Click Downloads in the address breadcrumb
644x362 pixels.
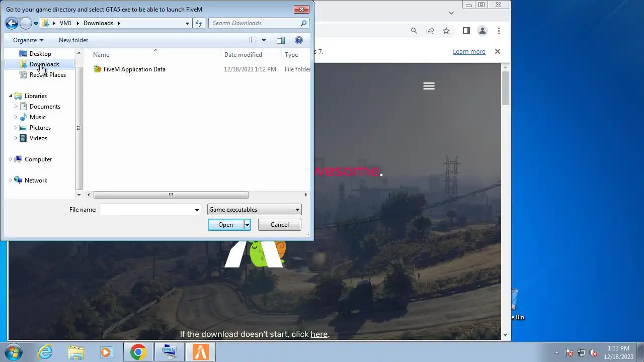98,23
